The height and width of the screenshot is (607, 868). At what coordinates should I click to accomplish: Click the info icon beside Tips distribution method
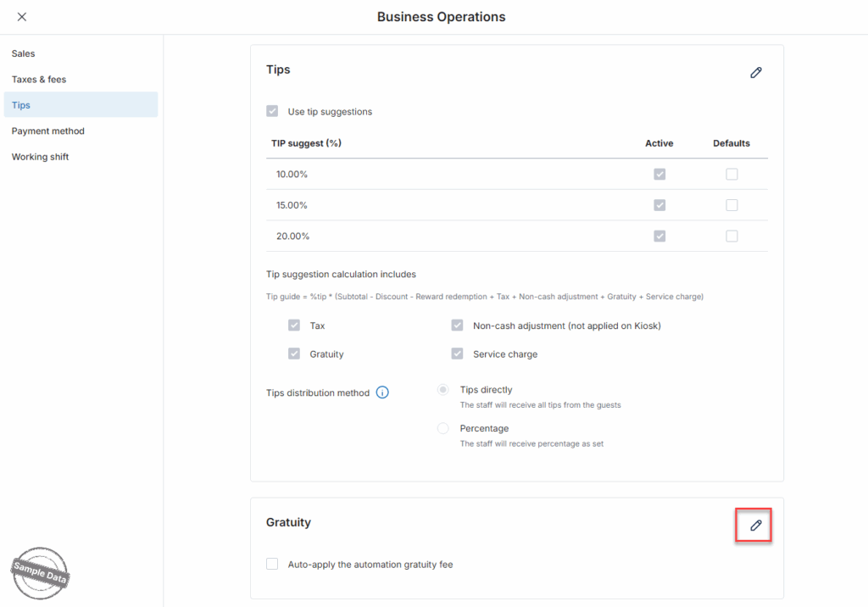[382, 393]
